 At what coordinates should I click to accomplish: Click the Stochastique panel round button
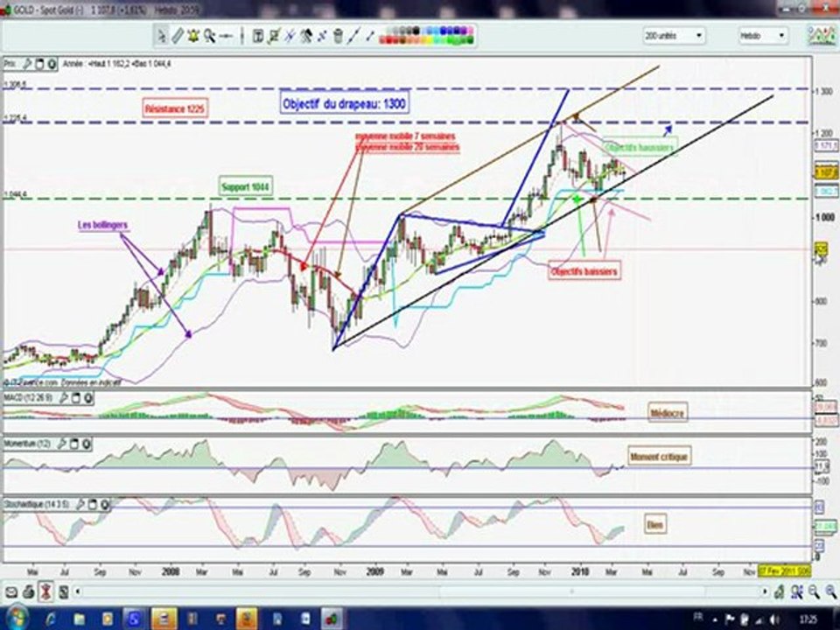click(x=105, y=505)
